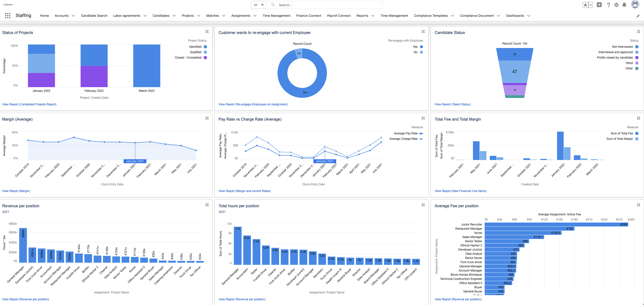Open the Matches tab dropdown chevron
Image resolution: width=644 pixels, height=305 pixels.
[224, 16]
